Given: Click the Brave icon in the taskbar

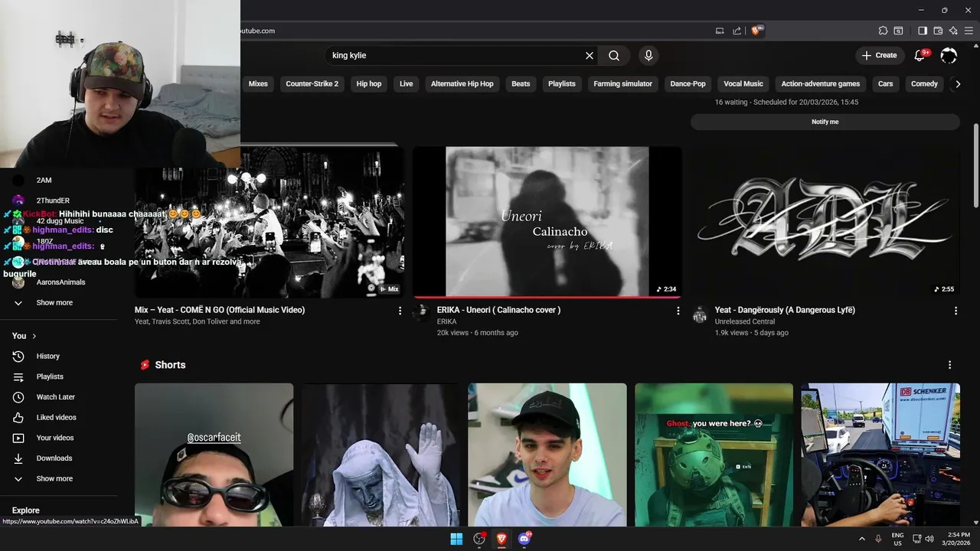Looking at the screenshot, I should (501, 539).
